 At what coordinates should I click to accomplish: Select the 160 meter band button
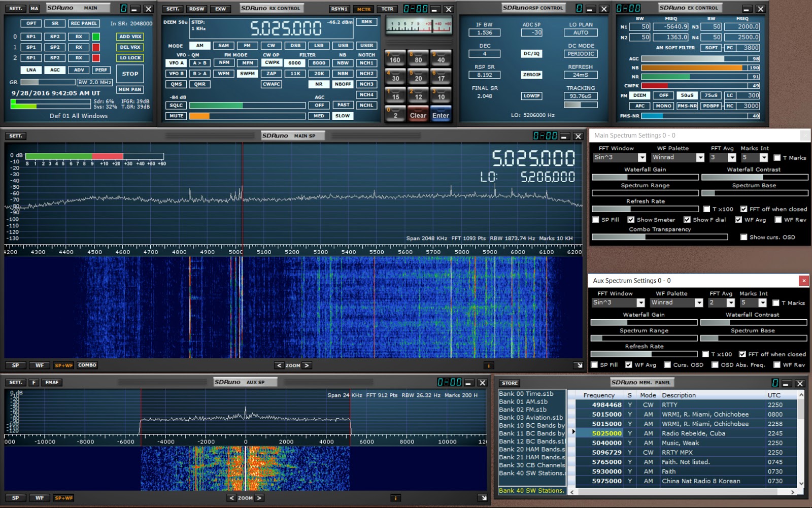(395, 57)
